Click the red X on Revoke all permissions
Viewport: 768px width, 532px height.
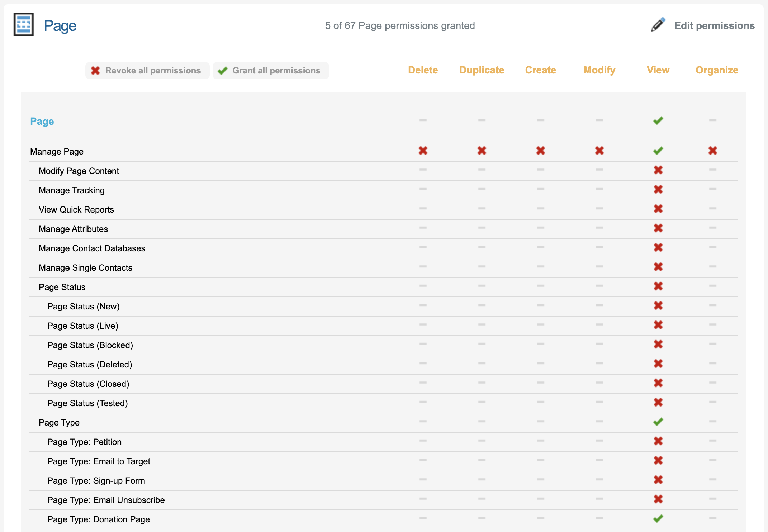[x=95, y=71]
